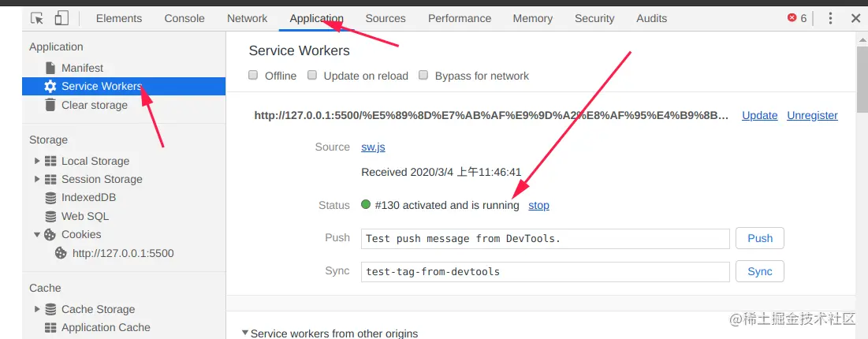Click the Service Workers panel heading
This screenshot has height=339, width=868.
pyautogui.click(x=299, y=50)
